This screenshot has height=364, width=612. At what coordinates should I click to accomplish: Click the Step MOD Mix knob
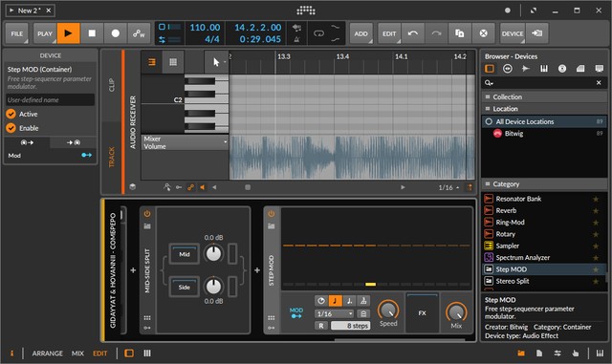456,312
